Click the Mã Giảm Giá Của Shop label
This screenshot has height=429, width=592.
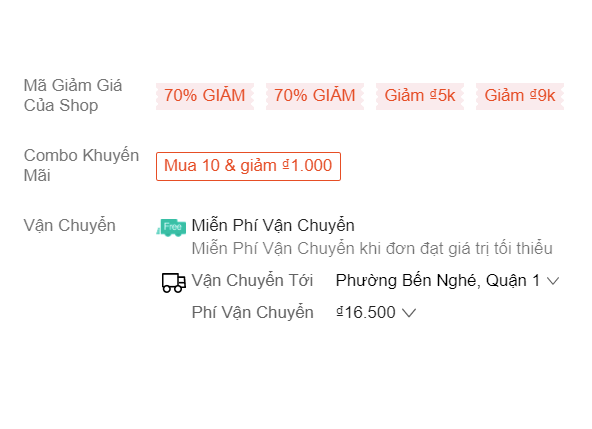(x=73, y=96)
